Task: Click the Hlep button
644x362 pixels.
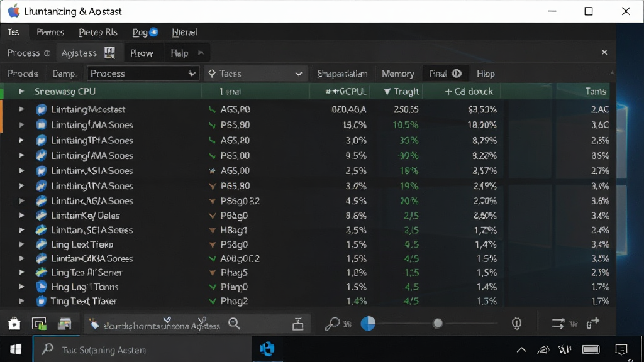Action: click(486, 74)
